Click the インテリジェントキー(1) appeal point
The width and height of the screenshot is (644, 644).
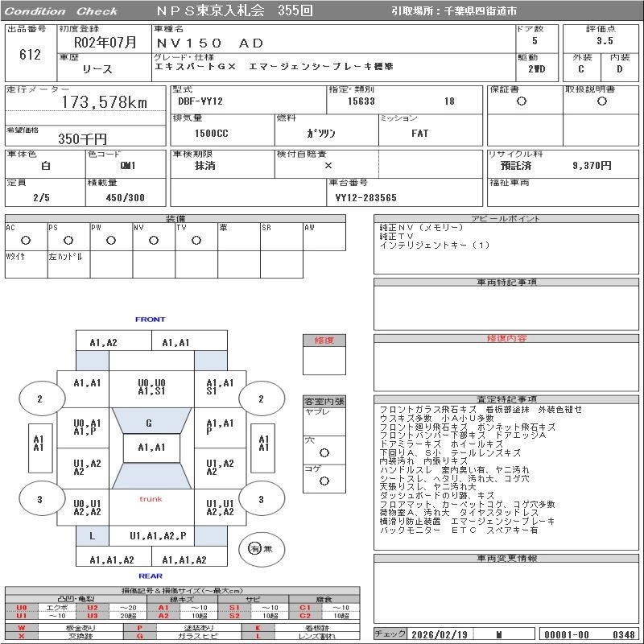[435, 246]
